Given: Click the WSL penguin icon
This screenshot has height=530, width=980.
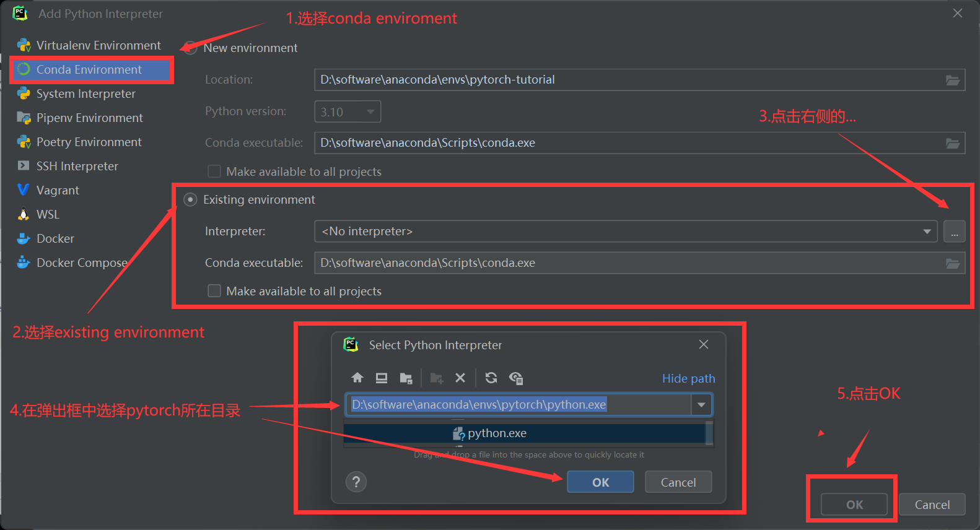Looking at the screenshot, I should coord(24,214).
